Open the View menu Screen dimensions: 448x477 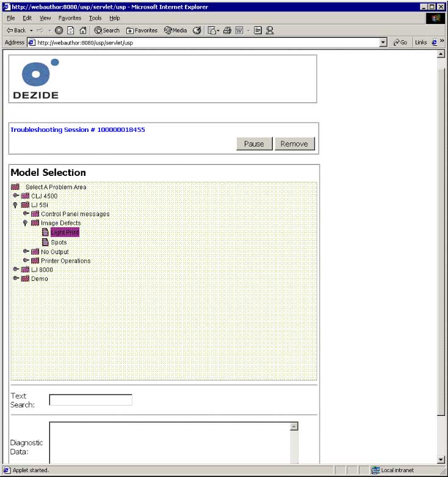pos(45,18)
